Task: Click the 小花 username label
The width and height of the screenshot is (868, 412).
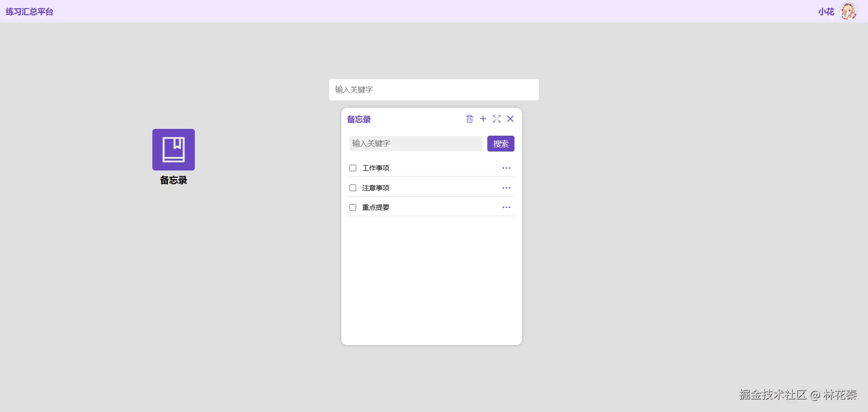Action: [826, 11]
